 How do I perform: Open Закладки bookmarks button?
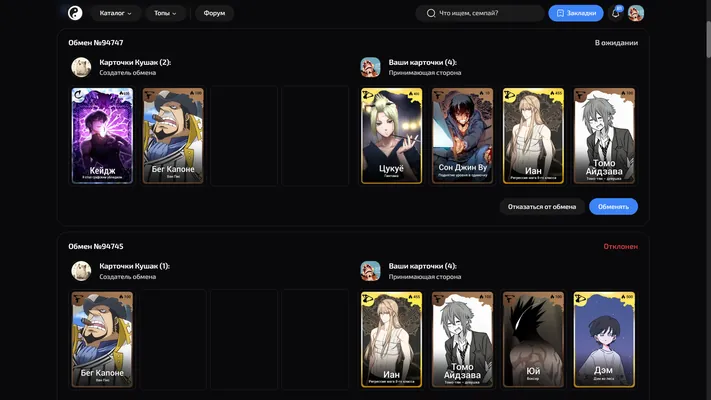(576, 13)
